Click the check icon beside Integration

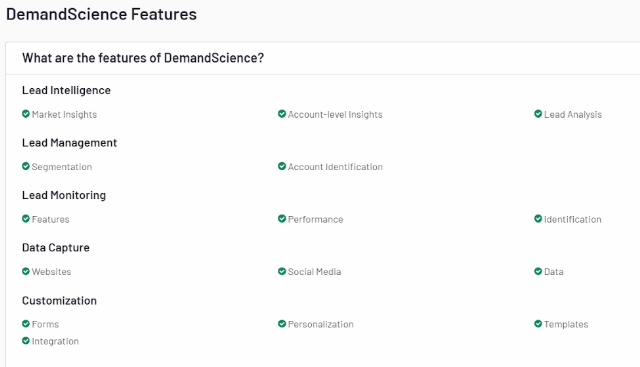[26, 340]
